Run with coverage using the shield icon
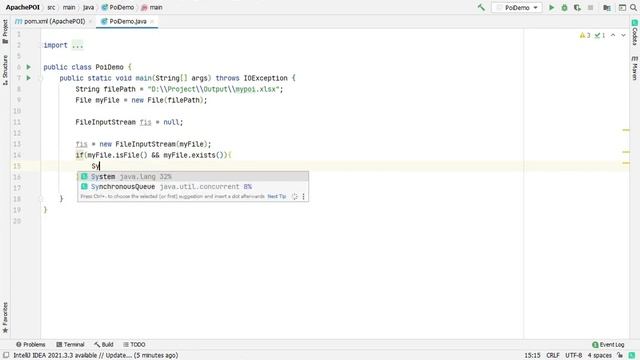The width and height of the screenshot is (640, 360). (x=577, y=8)
